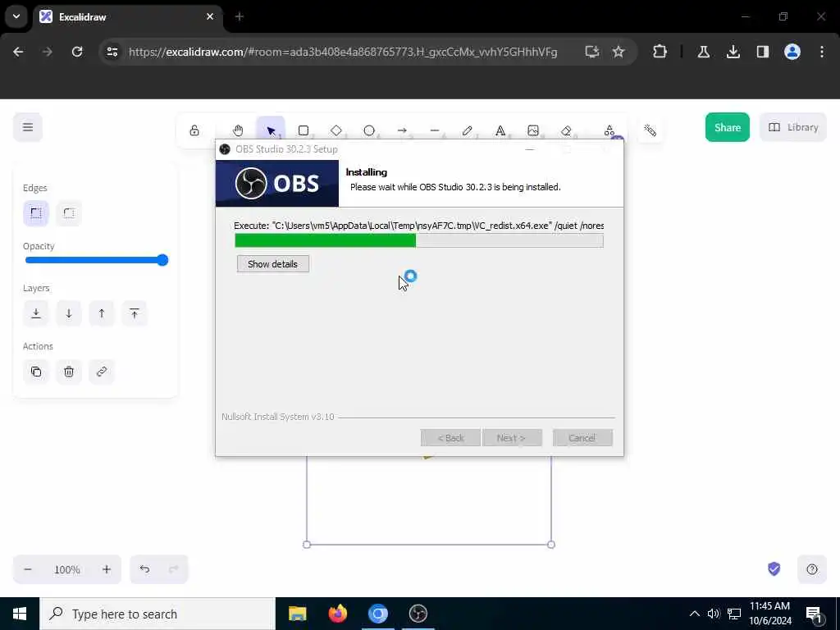Send selected element to back
840x630 pixels.
pos(36,313)
